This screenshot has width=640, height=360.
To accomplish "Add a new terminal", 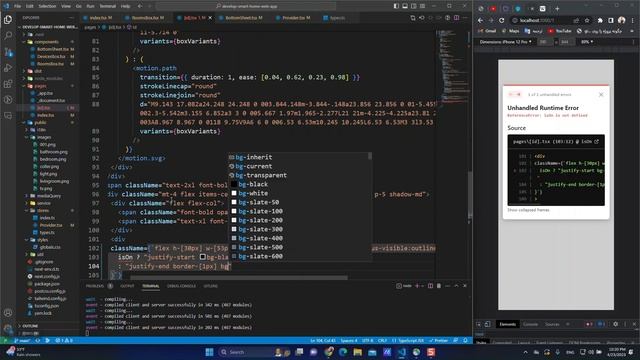I will [417, 286].
